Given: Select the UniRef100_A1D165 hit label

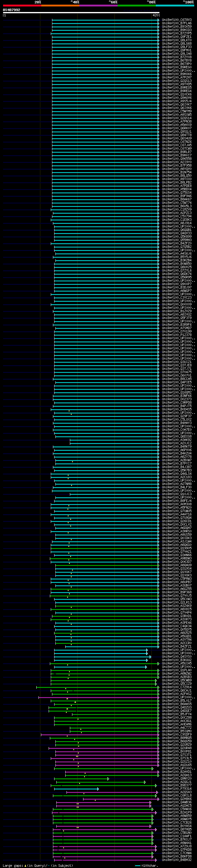Looking at the screenshot, I should pyautogui.click(x=177, y=765).
